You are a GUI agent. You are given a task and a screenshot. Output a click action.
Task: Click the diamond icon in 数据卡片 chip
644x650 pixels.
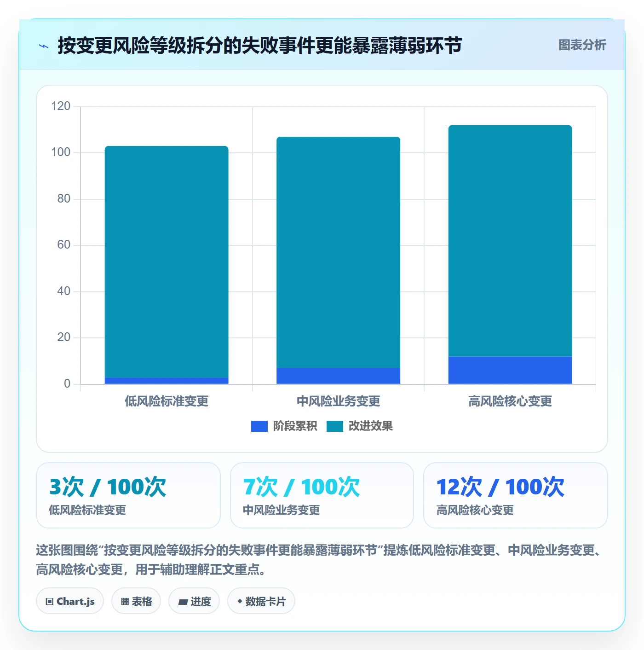pyautogui.click(x=240, y=601)
